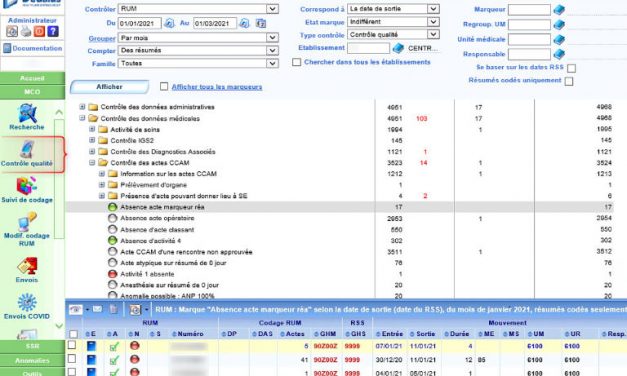Viewport: 627px width, 376px height.
Task: Click the lookup icon next to Regroup. UM
Action: point(559,24)
